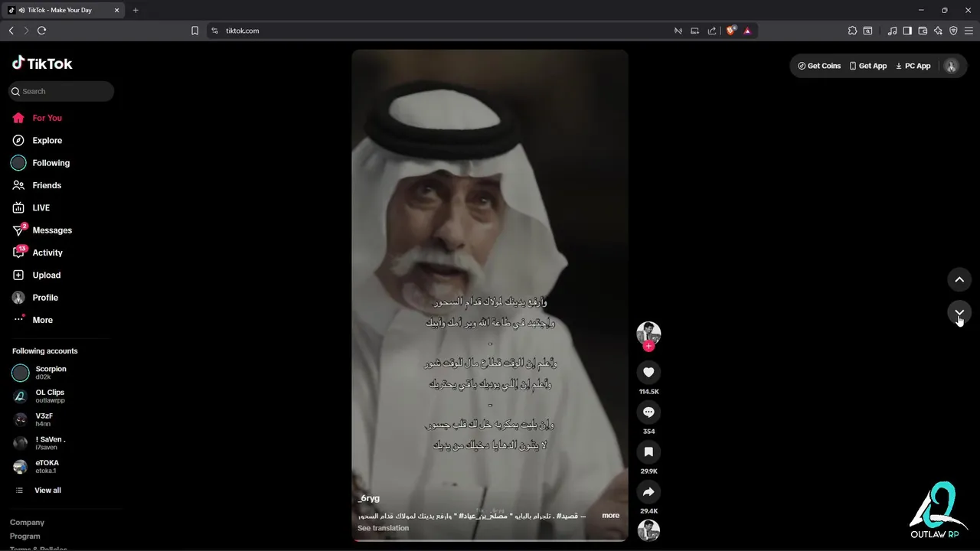Open the video comments (354)

point(648,412)
